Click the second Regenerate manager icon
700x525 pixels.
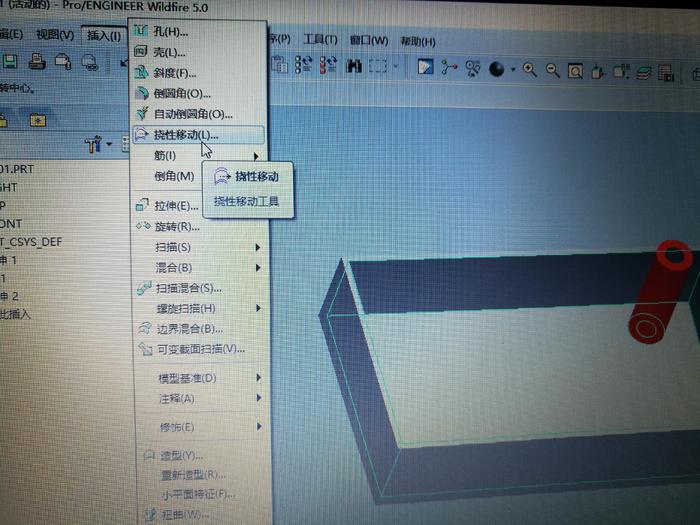click(329, 65)
